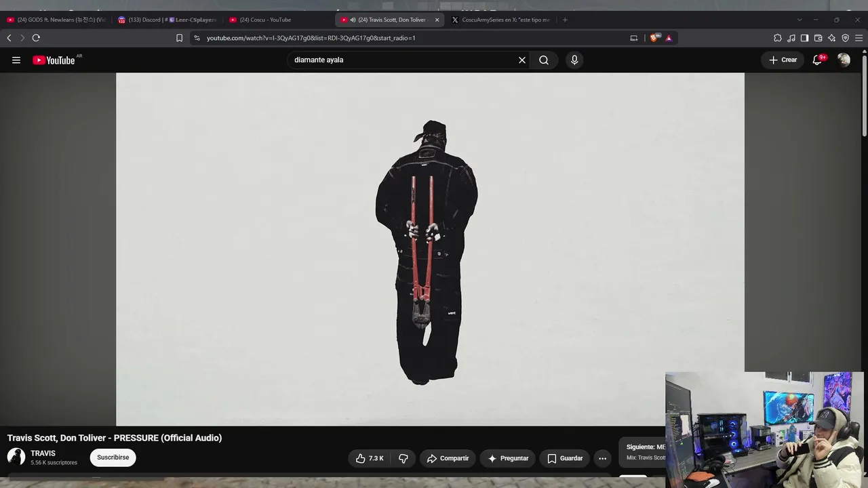This screenshot has width=868, height=488.
Task: Click the Preguntar button
Action: point(508,459)
